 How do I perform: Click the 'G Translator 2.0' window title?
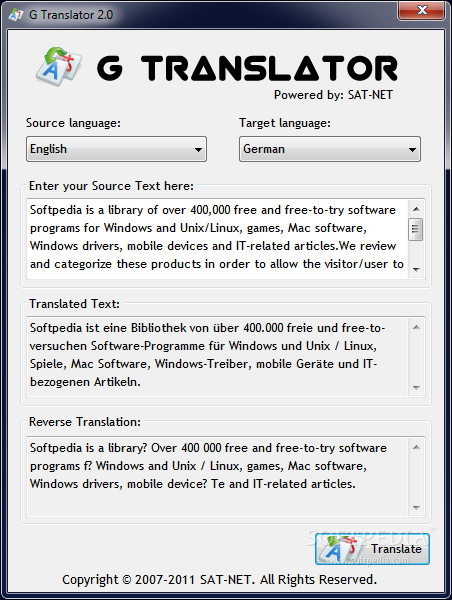71,15
